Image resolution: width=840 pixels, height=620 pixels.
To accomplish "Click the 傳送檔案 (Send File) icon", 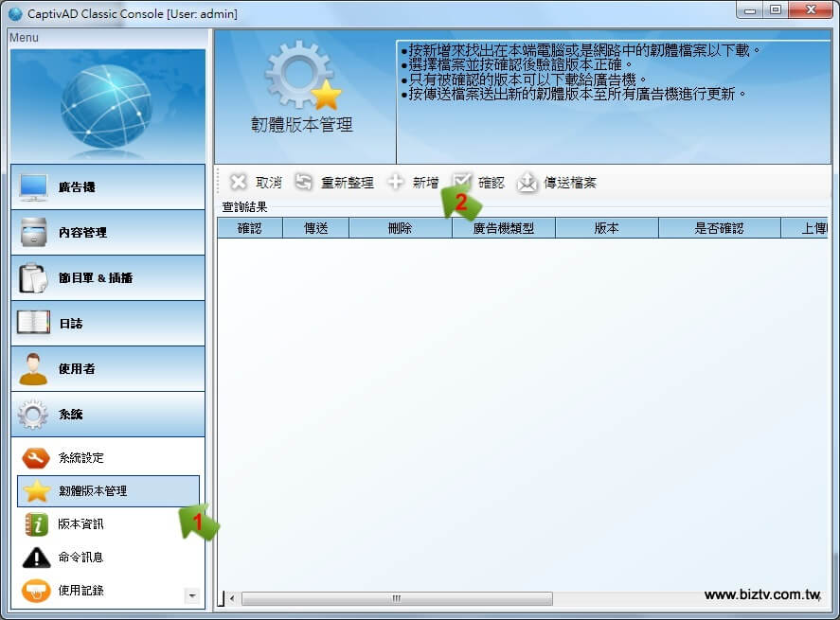I will [x=527, y=183].
